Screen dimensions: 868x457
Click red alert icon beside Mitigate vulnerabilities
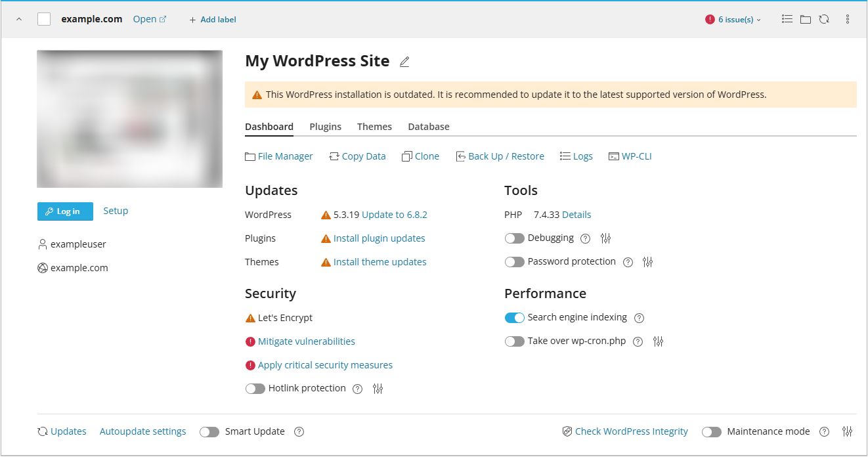pos(250,341)
